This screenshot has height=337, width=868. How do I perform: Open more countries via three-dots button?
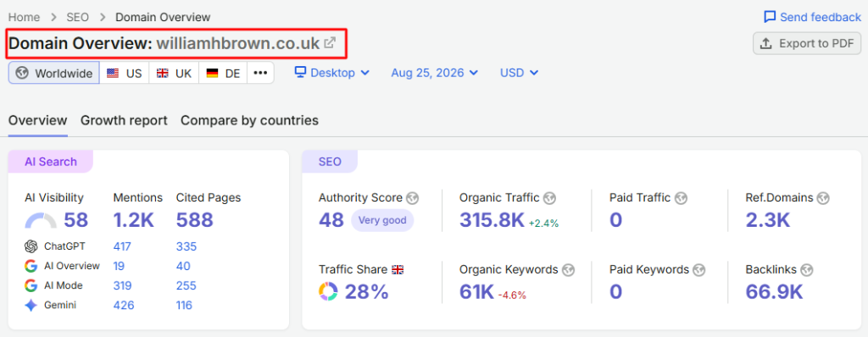click(260, 73)
